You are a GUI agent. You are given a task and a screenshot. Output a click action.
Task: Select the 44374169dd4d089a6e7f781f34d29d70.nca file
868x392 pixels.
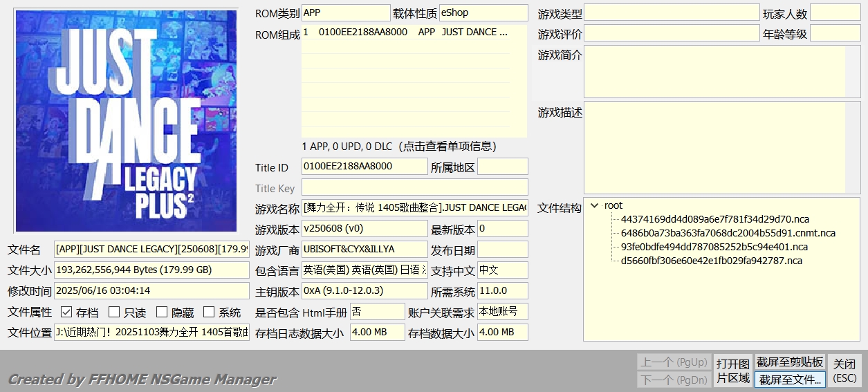pos(714,219)
